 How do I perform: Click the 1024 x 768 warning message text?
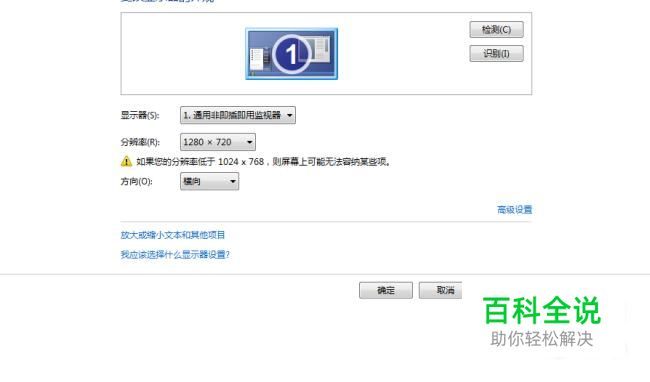[263, 162]
